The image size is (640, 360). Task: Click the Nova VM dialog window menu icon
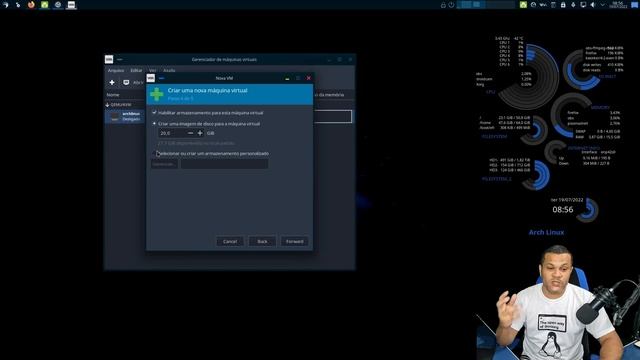[x=151, y=78]
